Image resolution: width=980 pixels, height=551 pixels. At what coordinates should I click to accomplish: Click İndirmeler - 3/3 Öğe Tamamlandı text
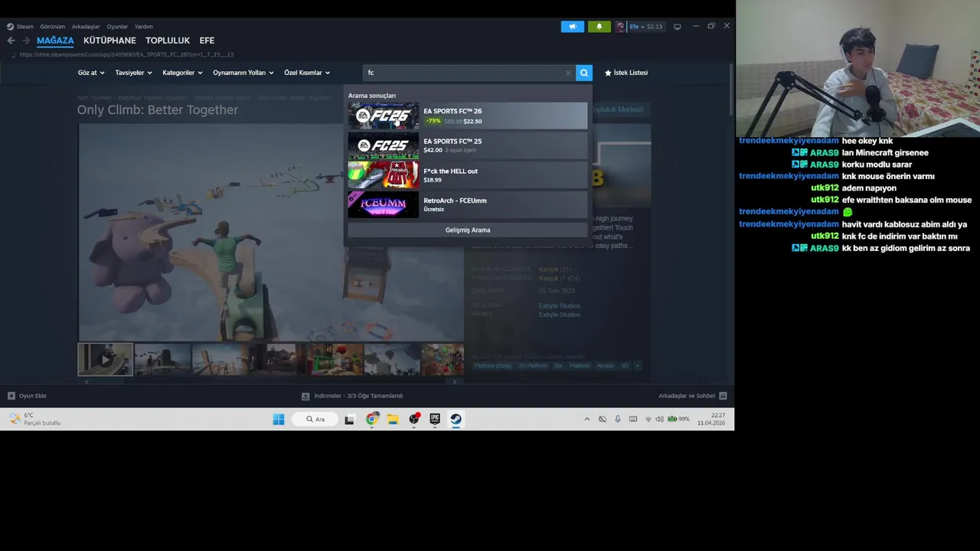(358, 396)
